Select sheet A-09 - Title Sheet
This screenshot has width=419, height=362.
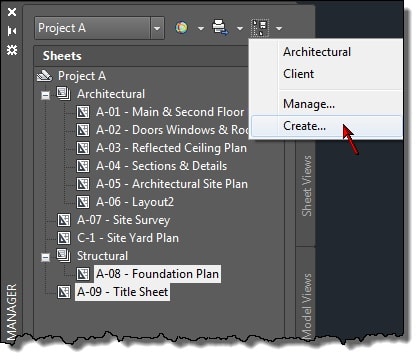(x=122, y=292)
